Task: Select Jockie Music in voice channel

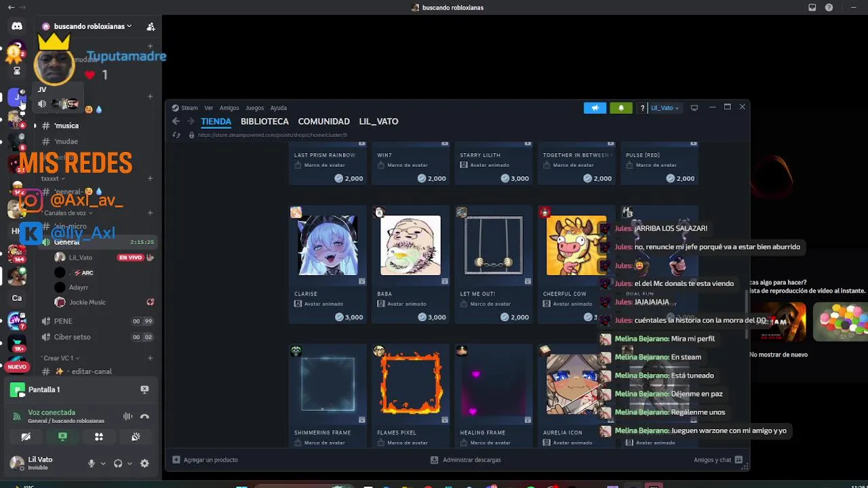Action: click(87, 302)
